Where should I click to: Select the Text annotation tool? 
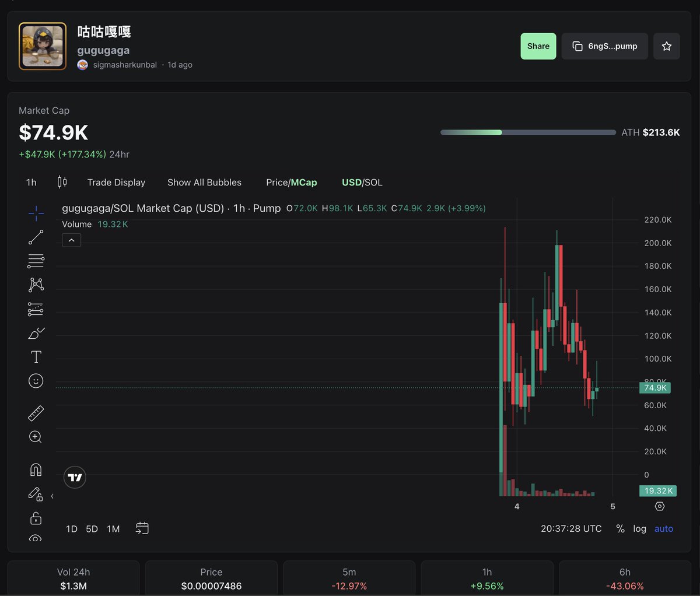point(36,357)
